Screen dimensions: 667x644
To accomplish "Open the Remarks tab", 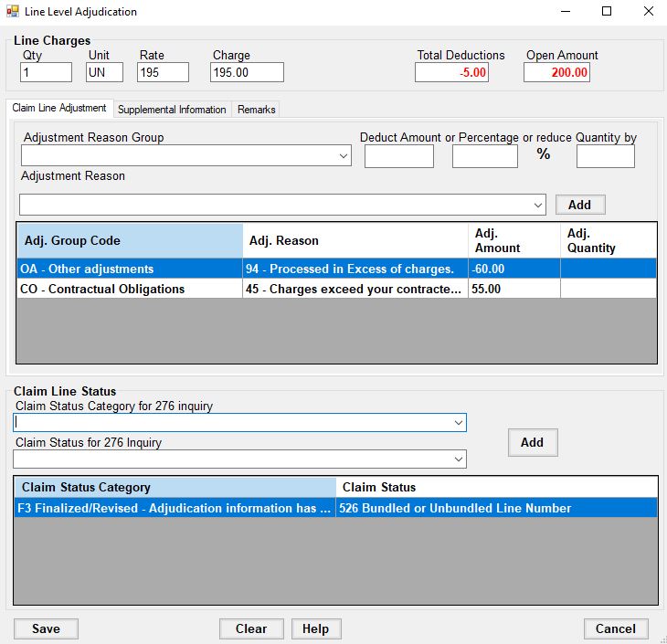I will [x=256, y=110].
